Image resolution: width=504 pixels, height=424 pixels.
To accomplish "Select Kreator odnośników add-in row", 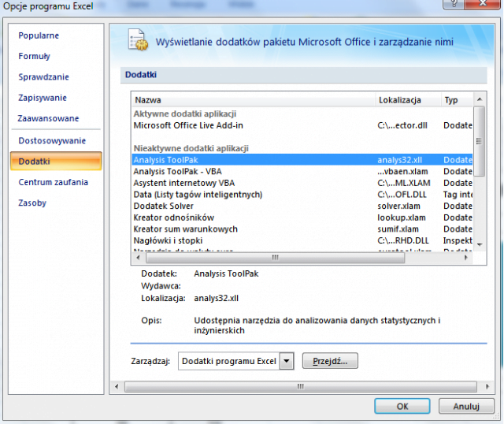I will [173, 217].
